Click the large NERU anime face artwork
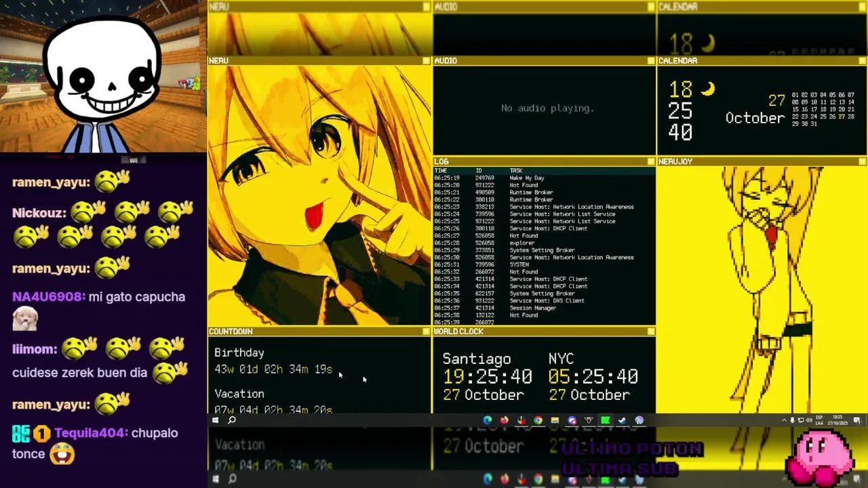The image size is (868, 488). pos(319,195)
